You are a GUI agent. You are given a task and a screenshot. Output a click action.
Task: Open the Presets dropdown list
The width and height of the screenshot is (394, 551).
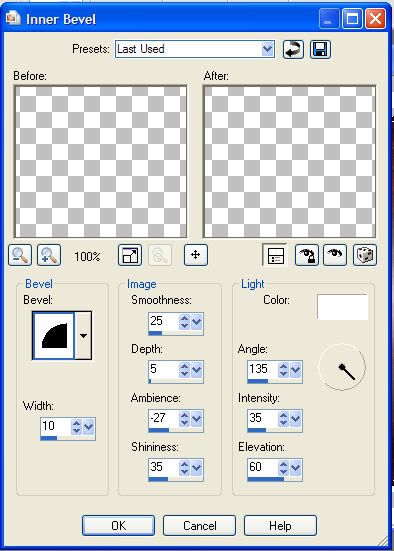tap(267, 49)
